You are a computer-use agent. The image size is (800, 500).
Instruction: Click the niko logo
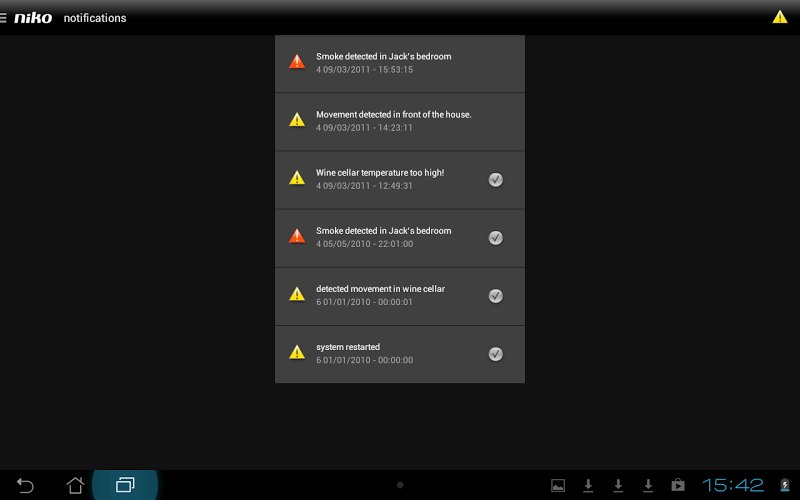click(33, 18)
